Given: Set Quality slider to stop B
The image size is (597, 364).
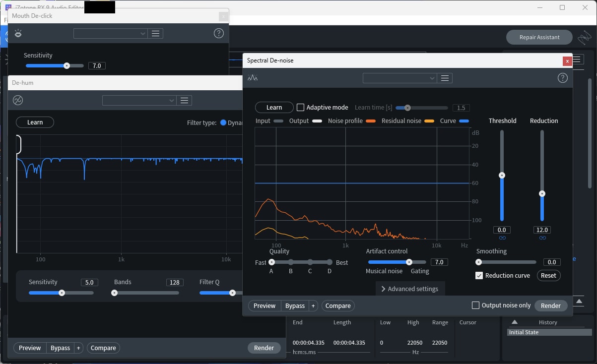Looking at the screenshot, I should pyautogui.click(x=291, y=262).
